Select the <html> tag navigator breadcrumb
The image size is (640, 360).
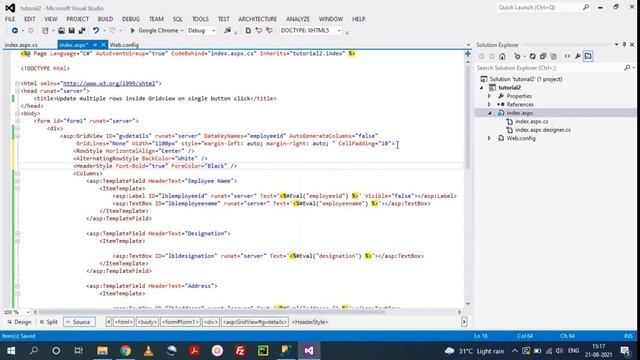[124, 322]
